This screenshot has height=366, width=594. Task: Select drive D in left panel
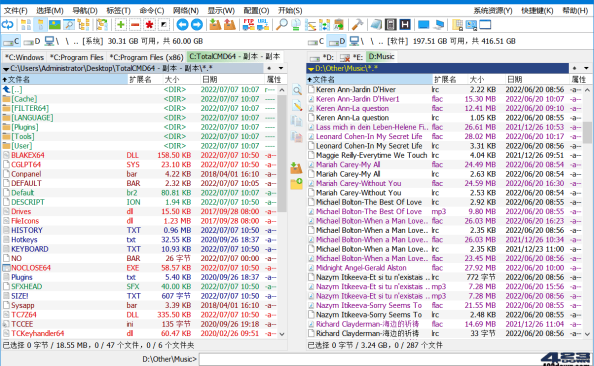[x=32, y=41]
